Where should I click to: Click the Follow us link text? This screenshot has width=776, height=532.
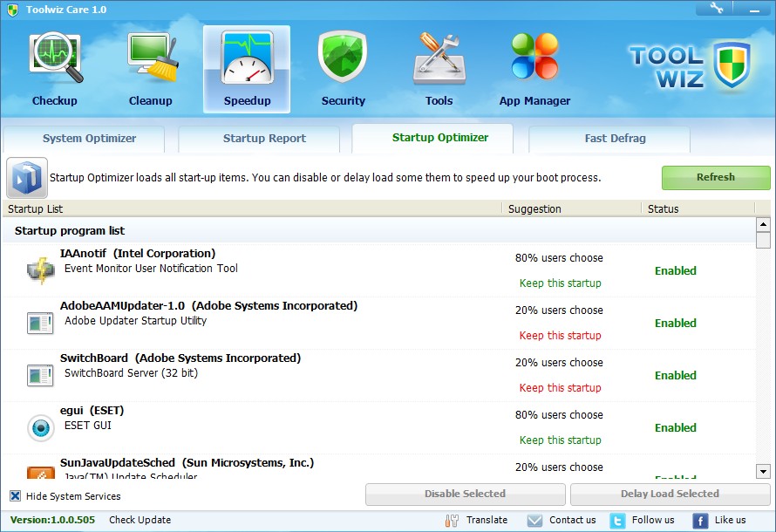click(653, 520)
